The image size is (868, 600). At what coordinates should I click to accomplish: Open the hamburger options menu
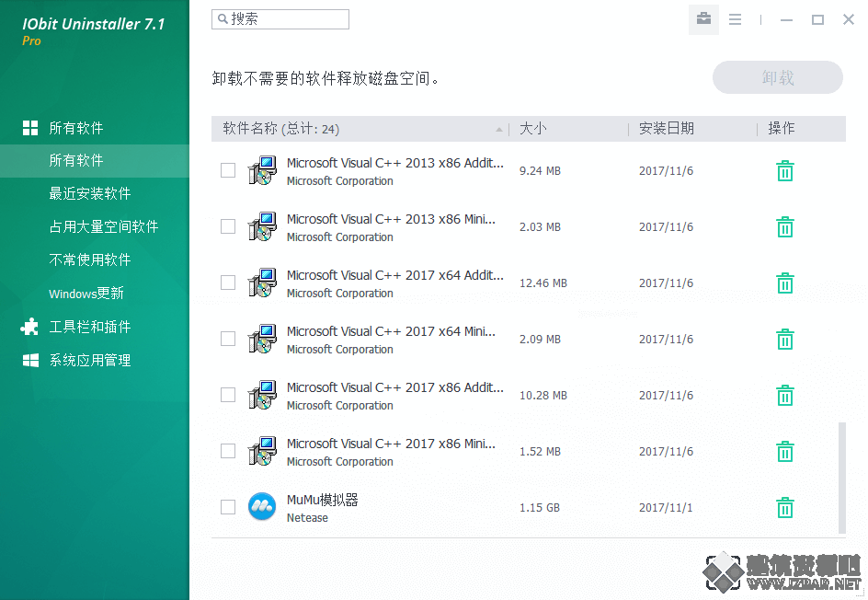pyautogui.click(x=736, y=20)
